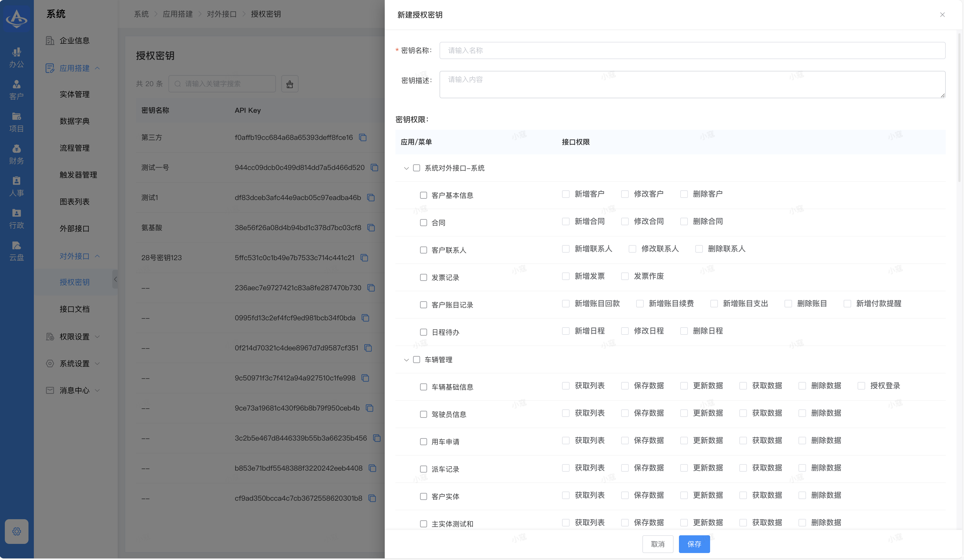Open 接口文档 menu item

pos(75,309)
